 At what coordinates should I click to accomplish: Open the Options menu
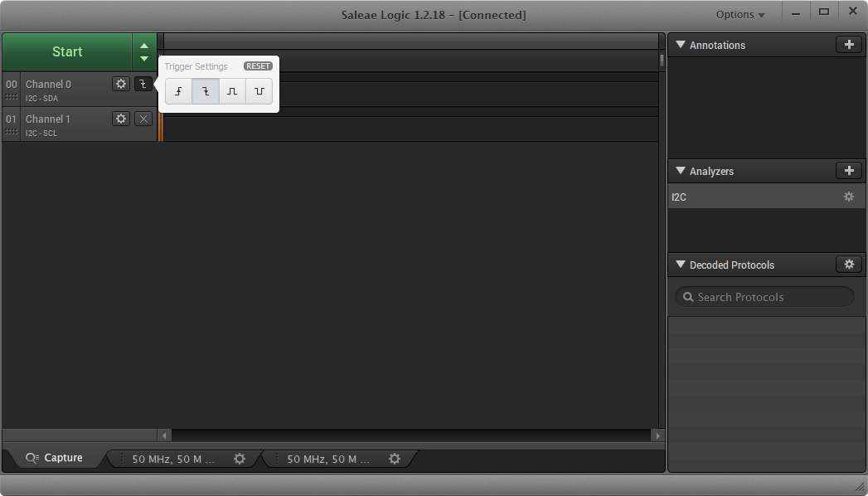pyautogui.click(x=740, y=15)
